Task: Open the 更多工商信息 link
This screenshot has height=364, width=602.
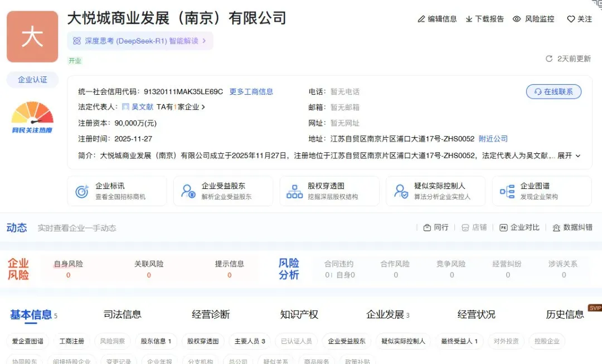Action: [x=251, y=91]
